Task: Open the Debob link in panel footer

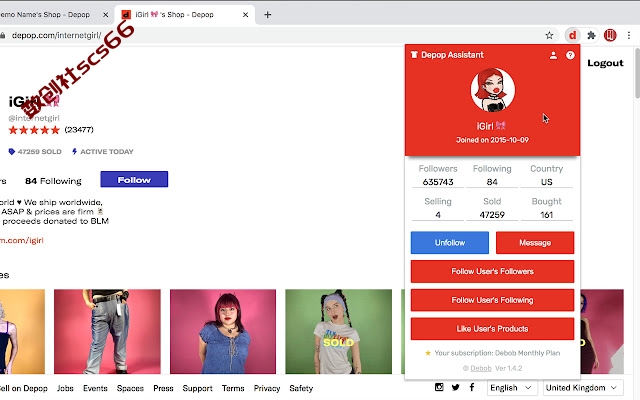Action: pos(481,368)
